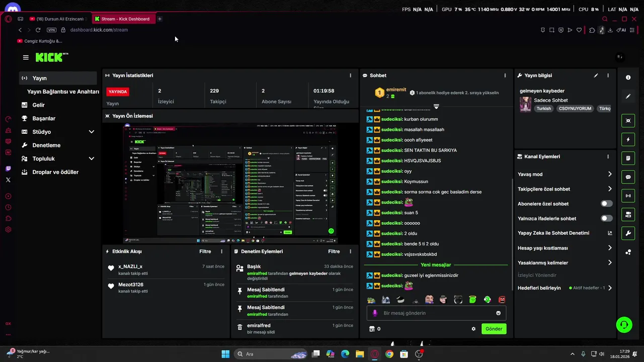This screenshot has height=362, width=644.
Task: Open chat settings gear beside Gönder
Action: click(x=473, y=329)
